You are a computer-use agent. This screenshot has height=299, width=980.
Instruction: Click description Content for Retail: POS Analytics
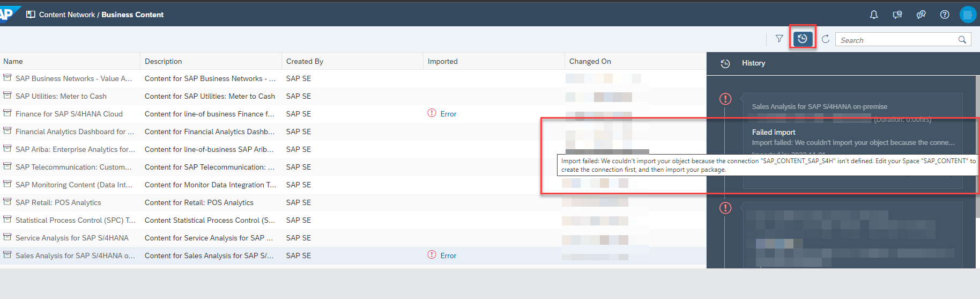click(199, 202)
